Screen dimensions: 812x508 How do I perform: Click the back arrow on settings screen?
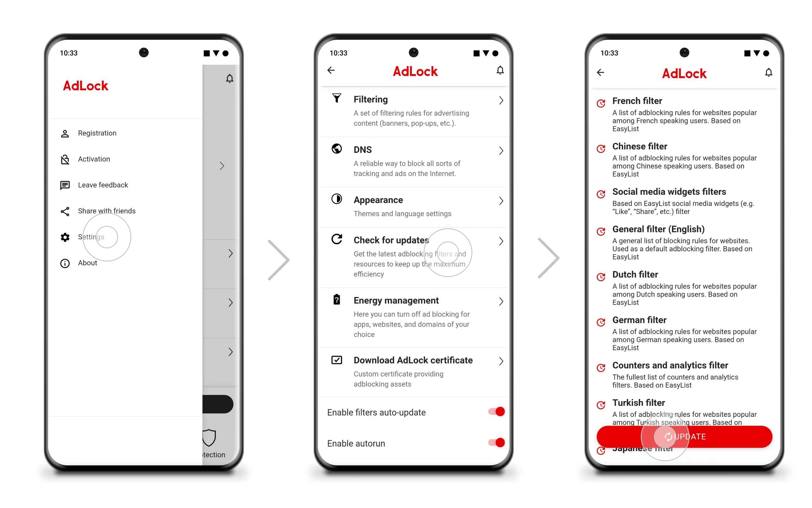(332, 71)
